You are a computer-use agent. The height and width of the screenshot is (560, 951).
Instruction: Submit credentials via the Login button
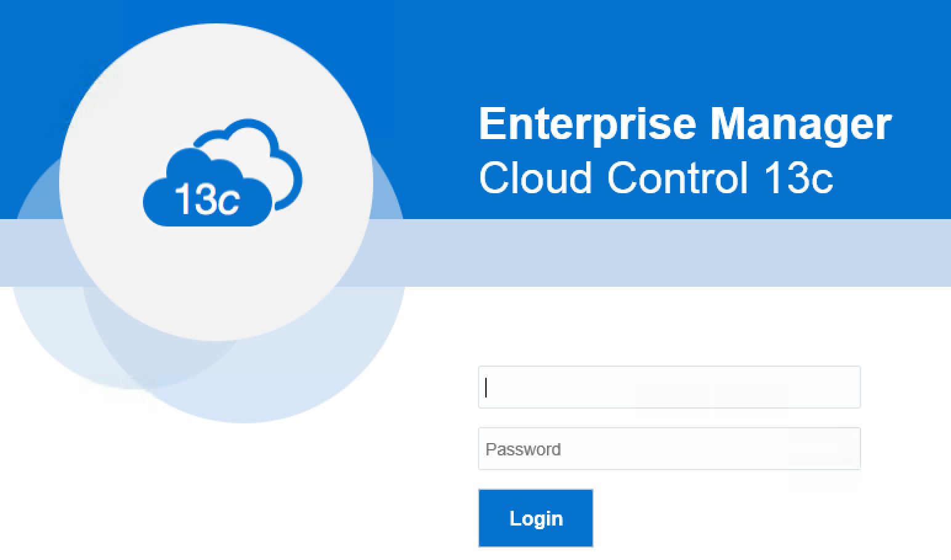click(535, 518)
